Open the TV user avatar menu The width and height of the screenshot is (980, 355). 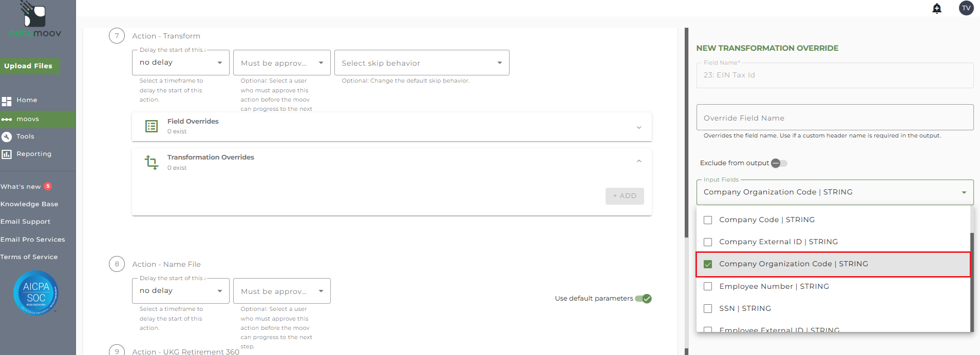click(x=966, y=8)
